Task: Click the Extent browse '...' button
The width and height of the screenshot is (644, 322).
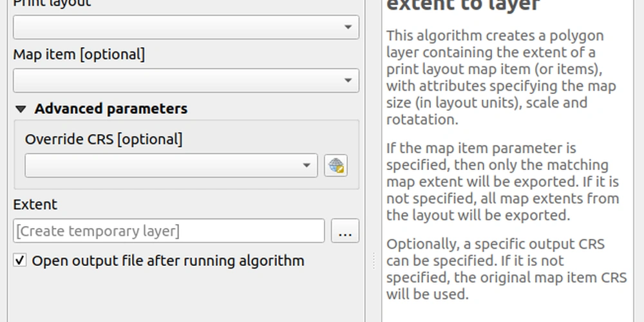Action: 345,231
